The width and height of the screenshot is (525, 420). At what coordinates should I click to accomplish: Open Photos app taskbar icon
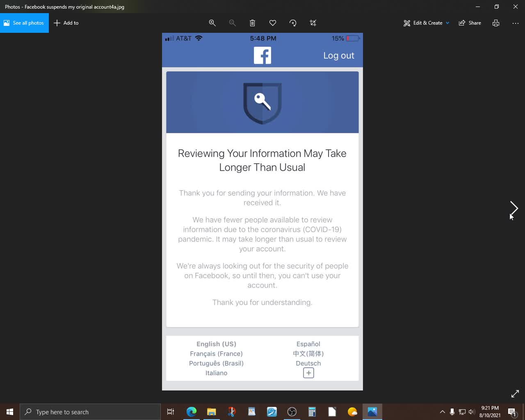coord(372,412)
